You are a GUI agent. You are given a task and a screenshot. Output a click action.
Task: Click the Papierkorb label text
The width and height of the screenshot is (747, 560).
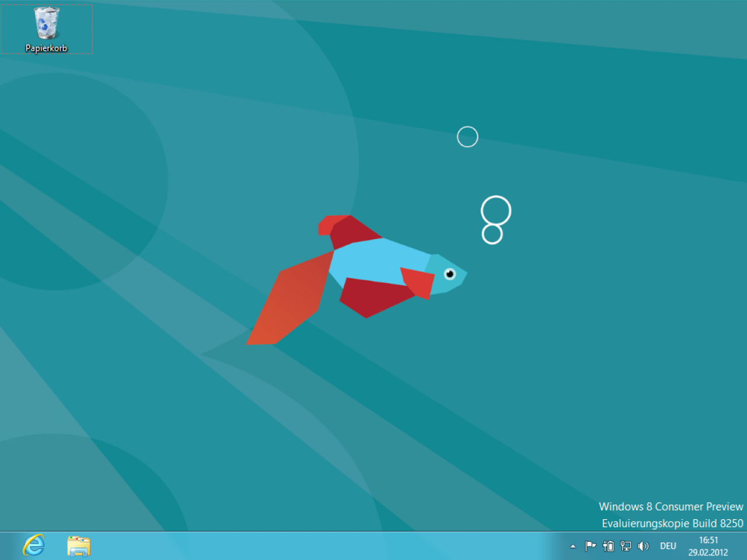pos(47,48)
